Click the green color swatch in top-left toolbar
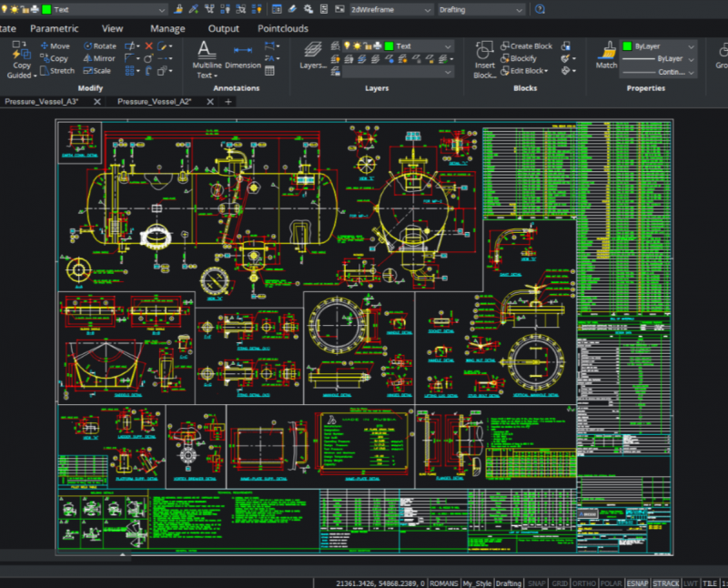The image size is (728, 588). click(x=46, y=9)
